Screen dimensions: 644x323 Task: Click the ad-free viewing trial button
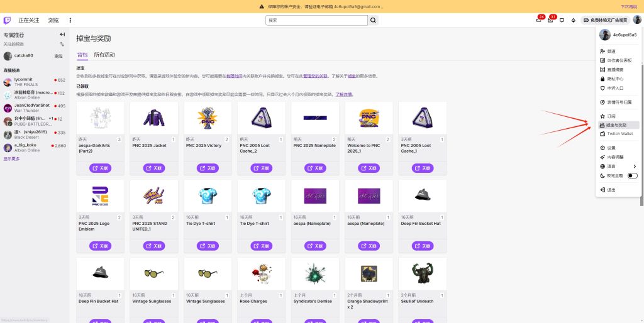[605, 20]
